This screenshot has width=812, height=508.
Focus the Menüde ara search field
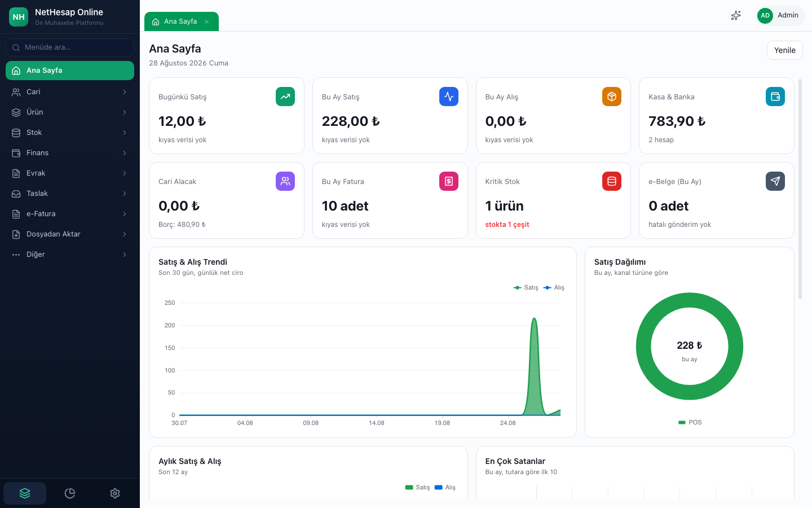(x=70, y=47)
